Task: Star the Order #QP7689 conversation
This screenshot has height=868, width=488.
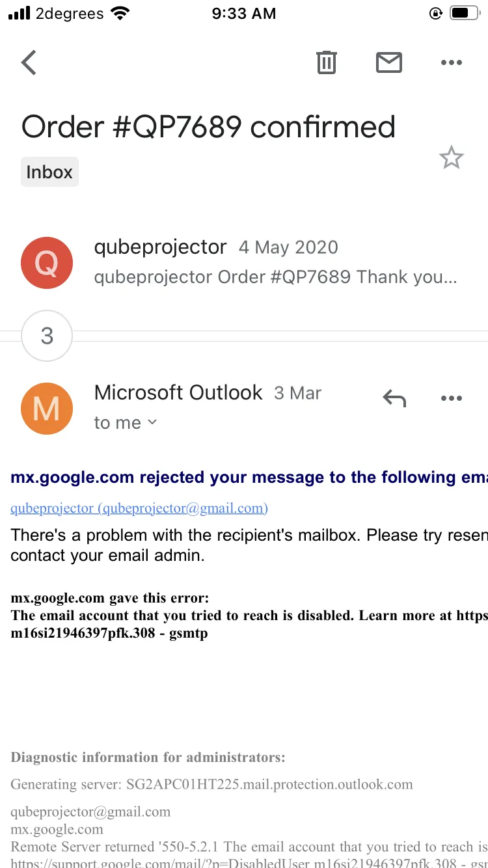Action: point(451,158)
